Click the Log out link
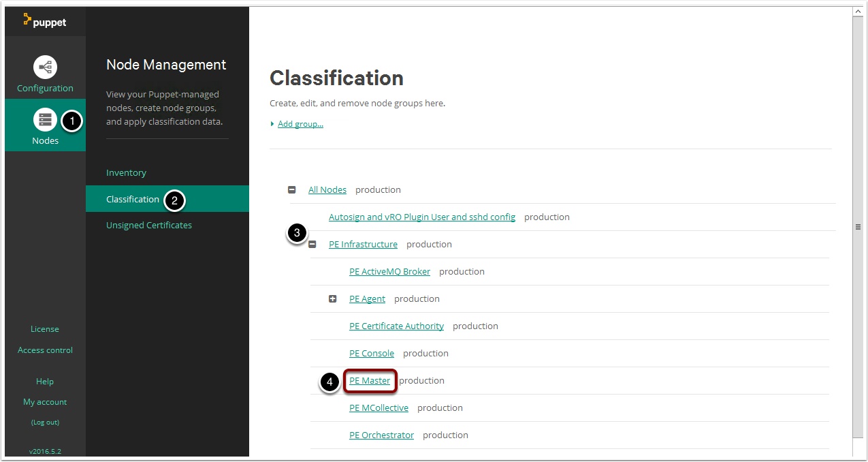 click(45, 422)
